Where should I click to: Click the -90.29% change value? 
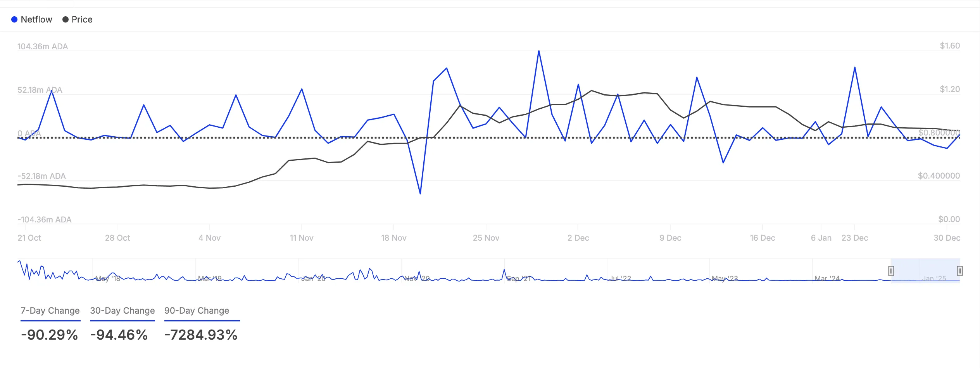coord(50,335)
